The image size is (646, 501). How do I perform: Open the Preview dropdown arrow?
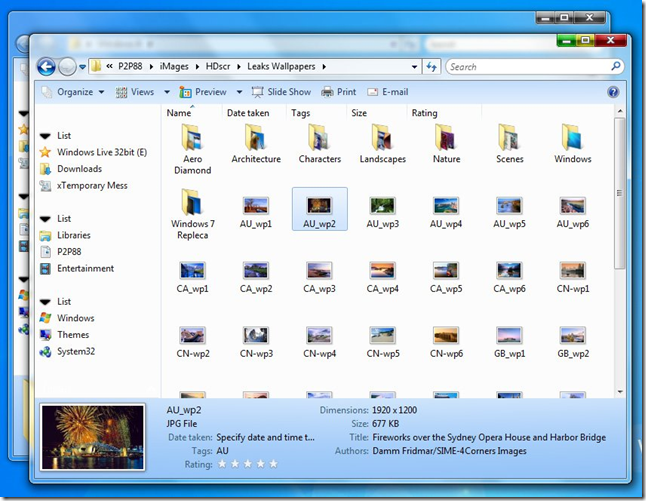coord(236,92)
